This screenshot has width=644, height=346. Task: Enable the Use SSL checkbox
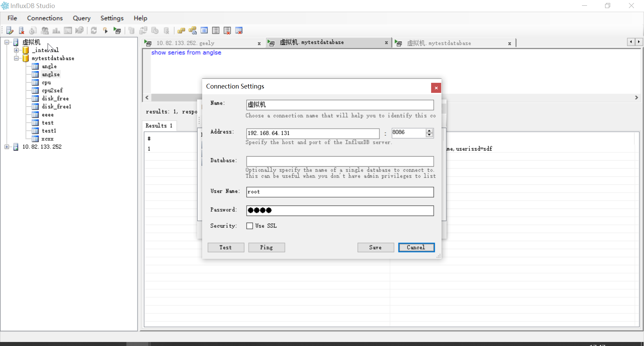pyautogui.click(x=249, y=226)
